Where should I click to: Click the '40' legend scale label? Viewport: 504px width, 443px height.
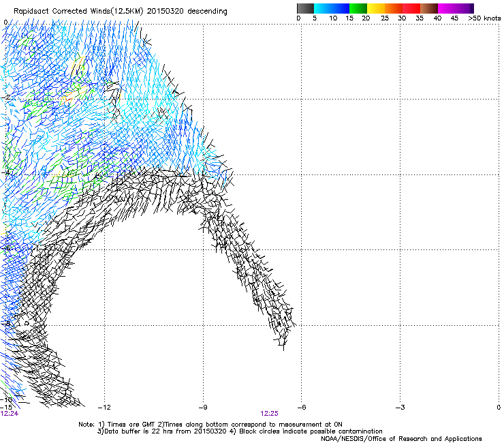437,18
